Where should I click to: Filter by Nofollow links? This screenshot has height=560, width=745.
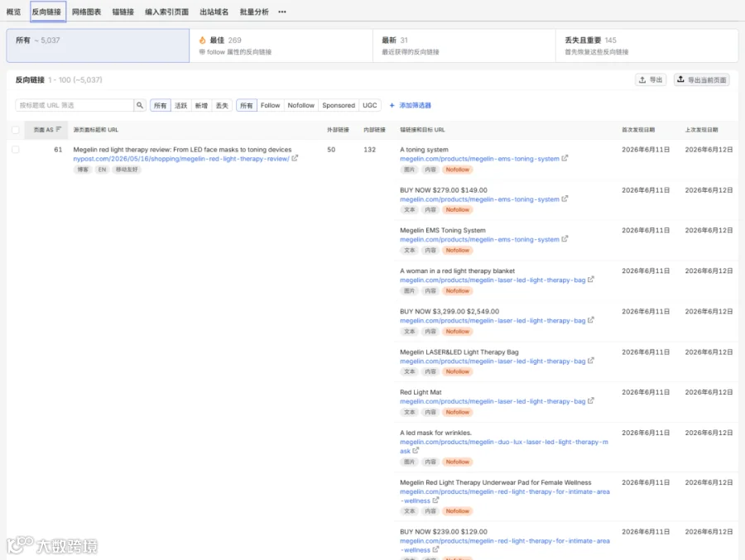pyautogui.click(x=300, y=105)
